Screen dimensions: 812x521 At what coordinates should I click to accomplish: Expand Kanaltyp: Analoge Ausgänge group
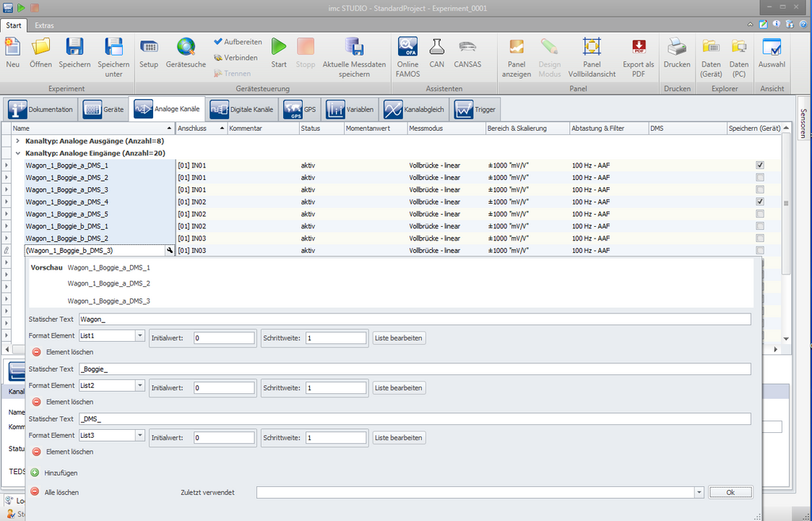click(18, 140)
